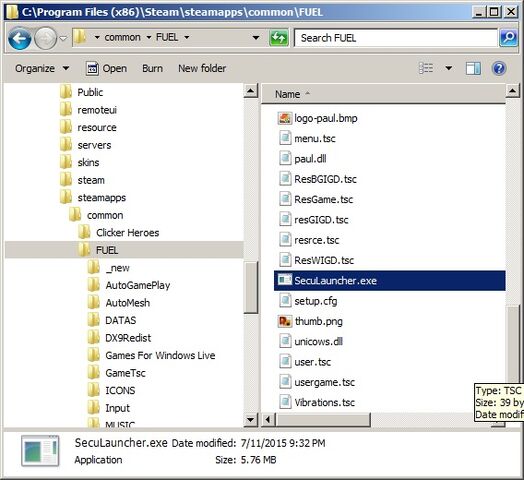
Task: Select the steam folder icon
Action: coord(66,180)
